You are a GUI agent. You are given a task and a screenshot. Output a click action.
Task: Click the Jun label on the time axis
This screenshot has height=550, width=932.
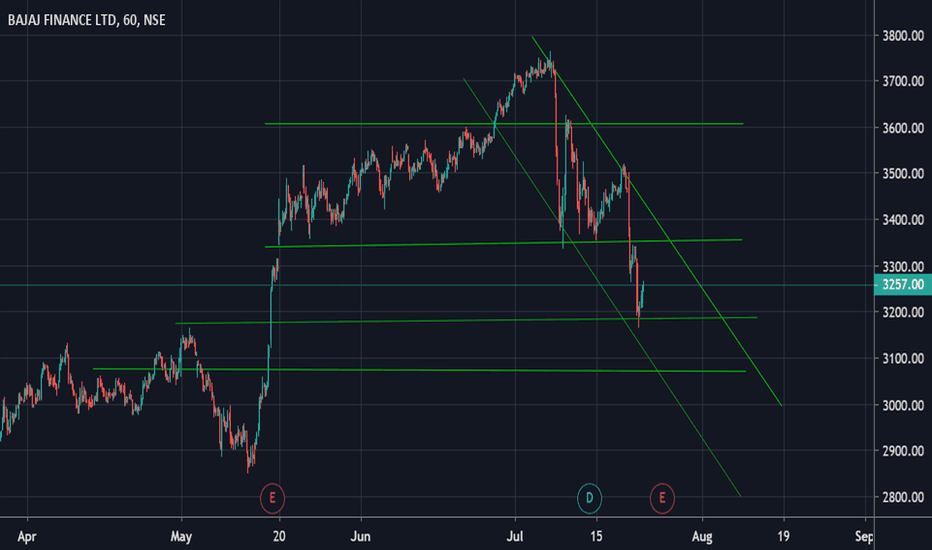(361, 536)
